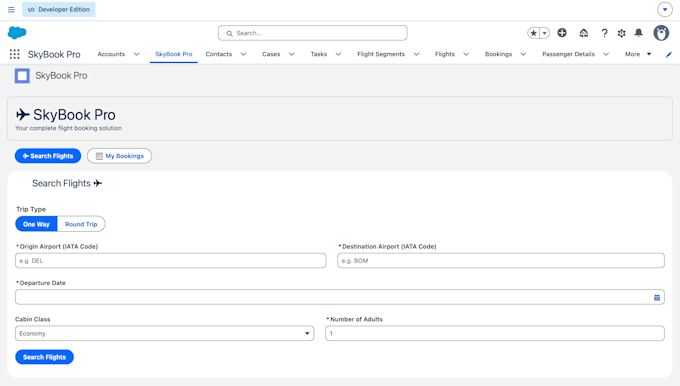This screenshot has height=386, width=680.
Task: Switch to the Search Flights pill tab
Action: click(x=48, y=156)
